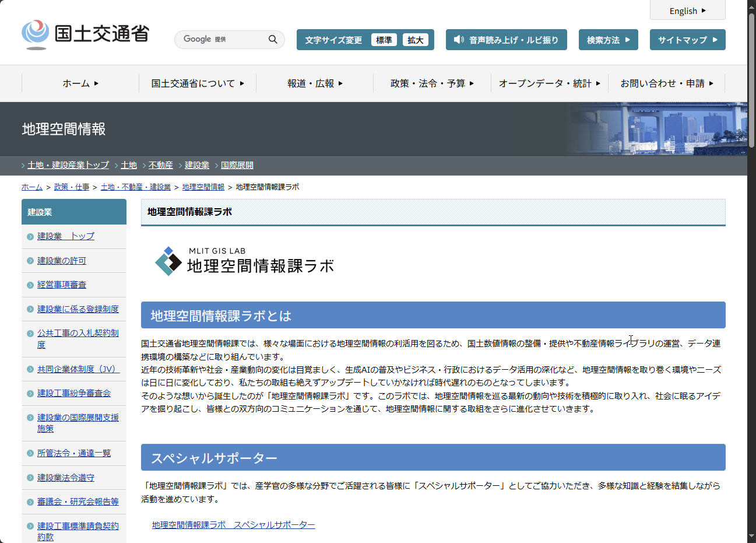
Task: Click the bullet icon beside 建設業の許可
Action: click(x=30, y=261)
